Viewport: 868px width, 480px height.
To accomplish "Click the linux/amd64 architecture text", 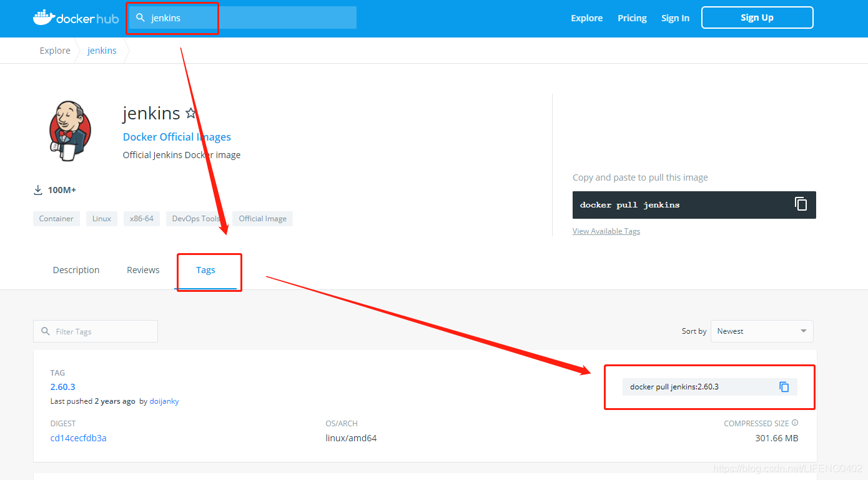I will pos(351,438).
